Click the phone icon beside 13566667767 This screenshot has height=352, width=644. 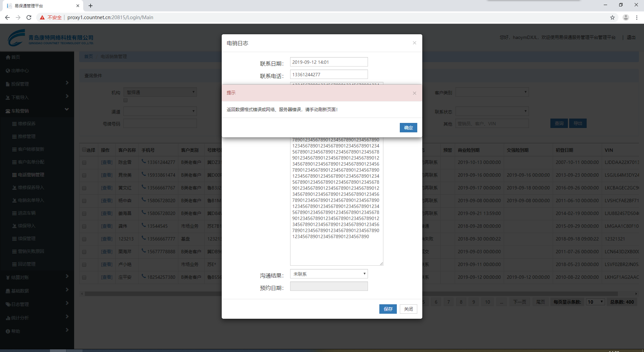144,187
